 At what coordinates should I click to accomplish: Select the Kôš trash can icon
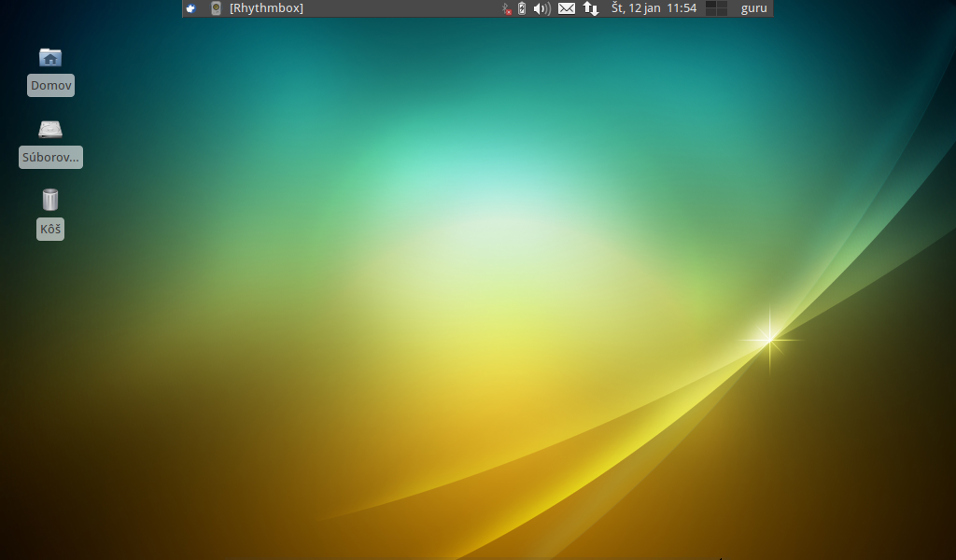[x=50, y=199]
